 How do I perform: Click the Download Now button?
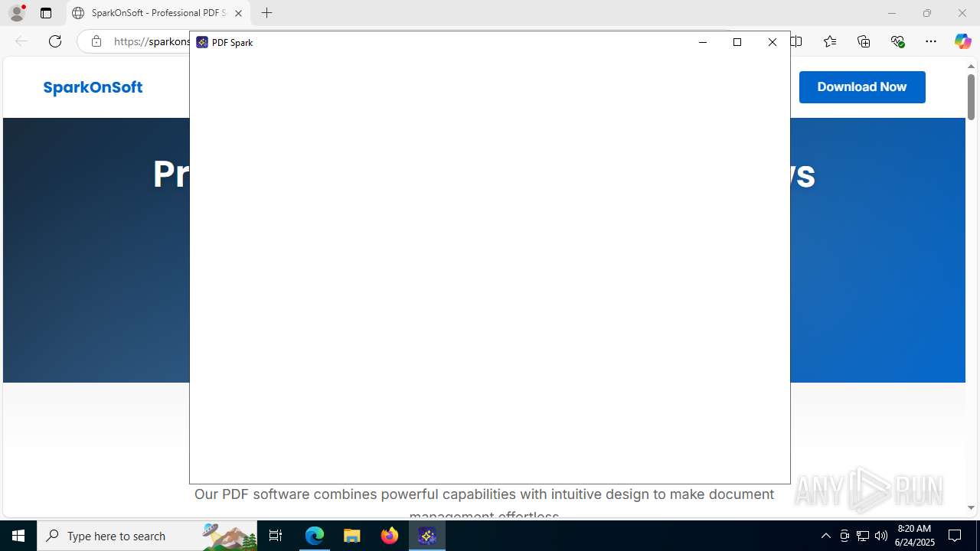[862, 87]
